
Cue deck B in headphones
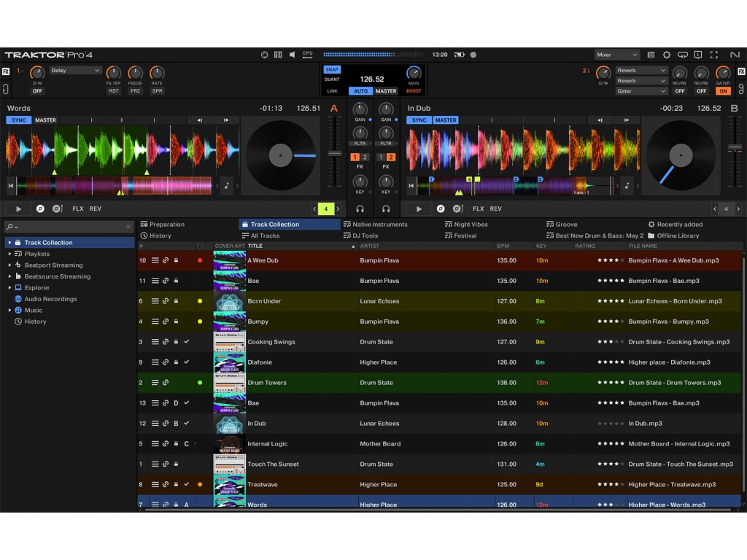[386, 209]
